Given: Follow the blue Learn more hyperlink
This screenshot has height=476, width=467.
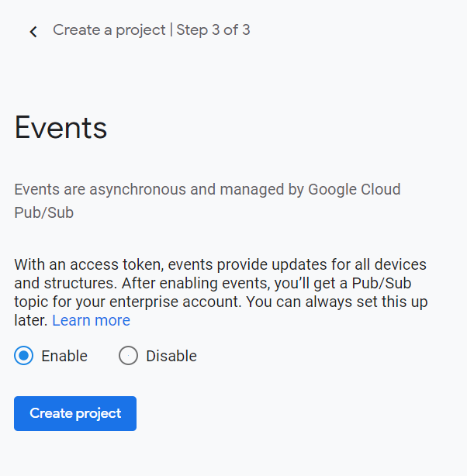Looking at the screenshot, I should coord(91,320).
